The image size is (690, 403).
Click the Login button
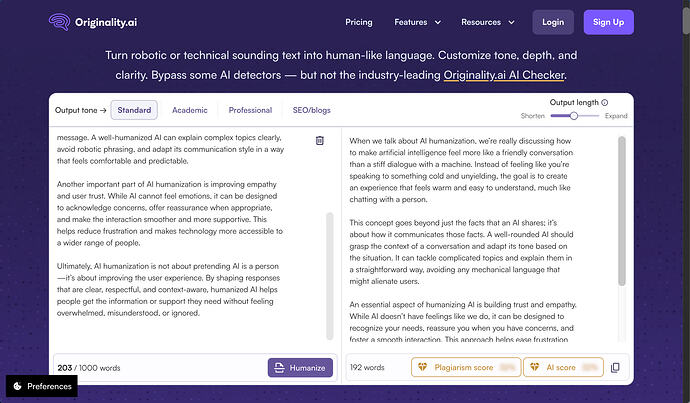[553, 22]
